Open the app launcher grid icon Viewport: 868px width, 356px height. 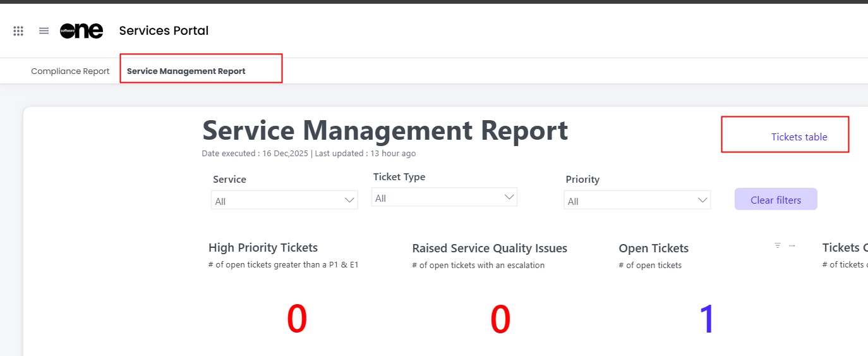18,31
